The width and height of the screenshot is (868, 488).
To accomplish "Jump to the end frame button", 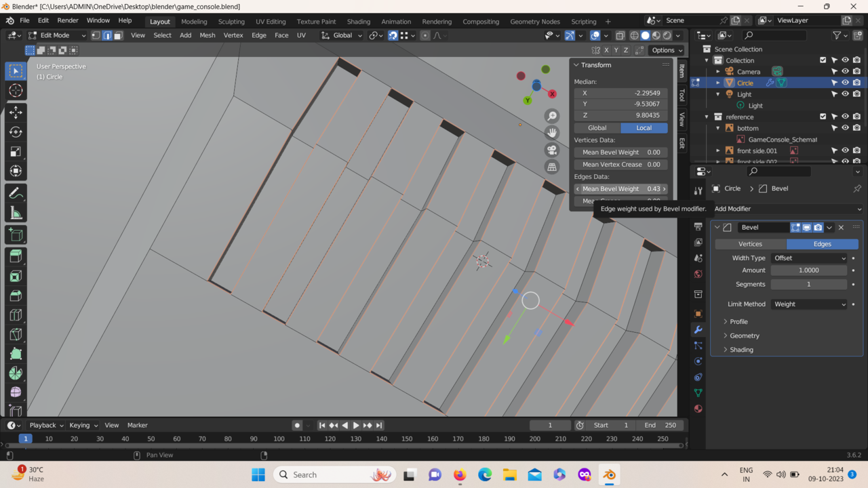I will tap(379, 426).
